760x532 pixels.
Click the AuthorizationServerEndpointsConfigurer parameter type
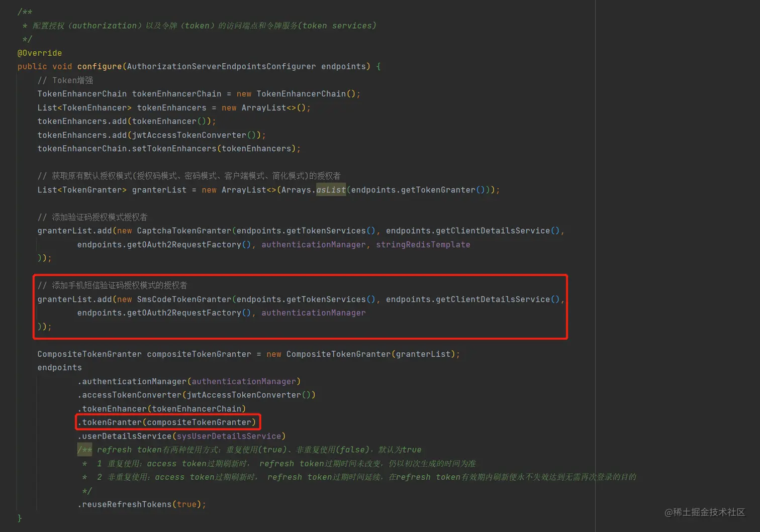[x=222, y=66]
